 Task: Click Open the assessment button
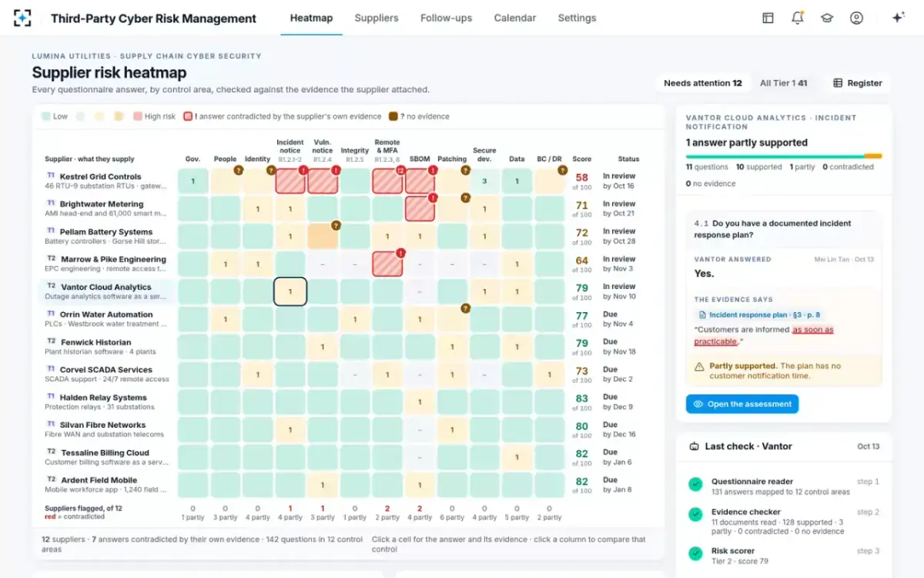coord(742,404)
